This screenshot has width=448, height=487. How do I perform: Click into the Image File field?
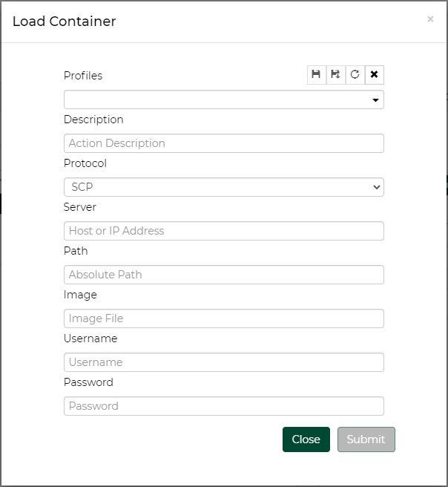click(223, 318)
